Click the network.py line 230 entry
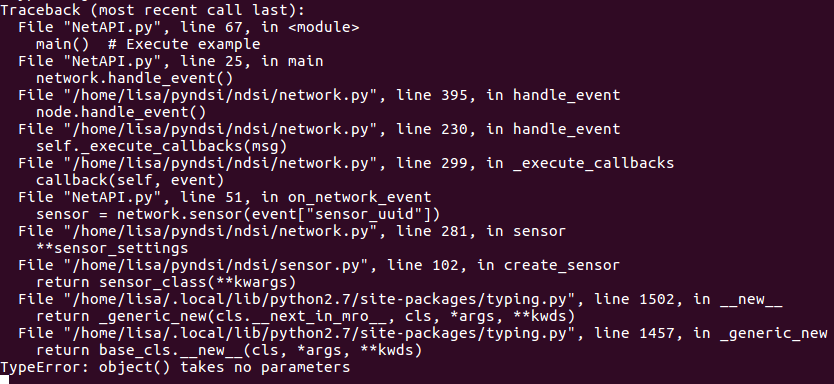Screen dimensions: 834x384 [319, 129]
